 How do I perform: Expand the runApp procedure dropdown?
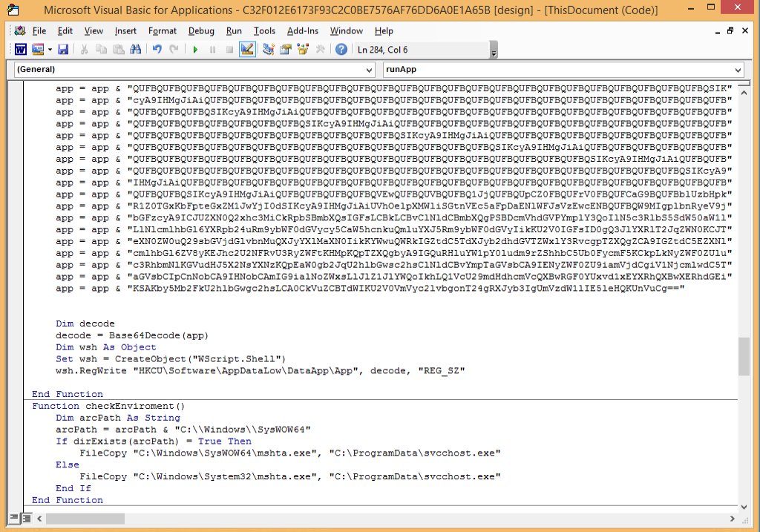(x=738, y=70)
